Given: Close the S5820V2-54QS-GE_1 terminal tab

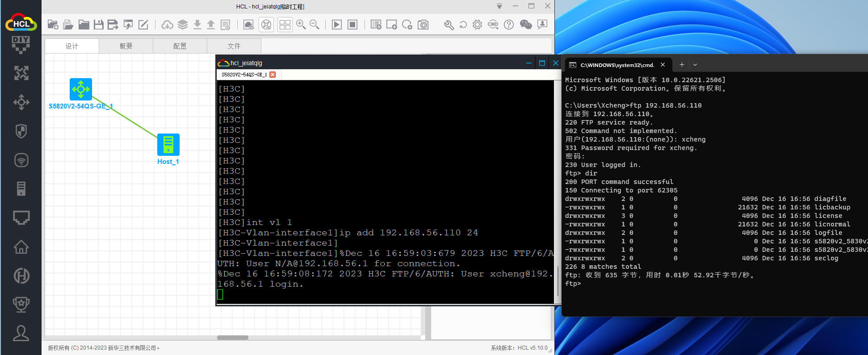Looking at the screenshot, I should pyautogui.click(x=273, y=75).
